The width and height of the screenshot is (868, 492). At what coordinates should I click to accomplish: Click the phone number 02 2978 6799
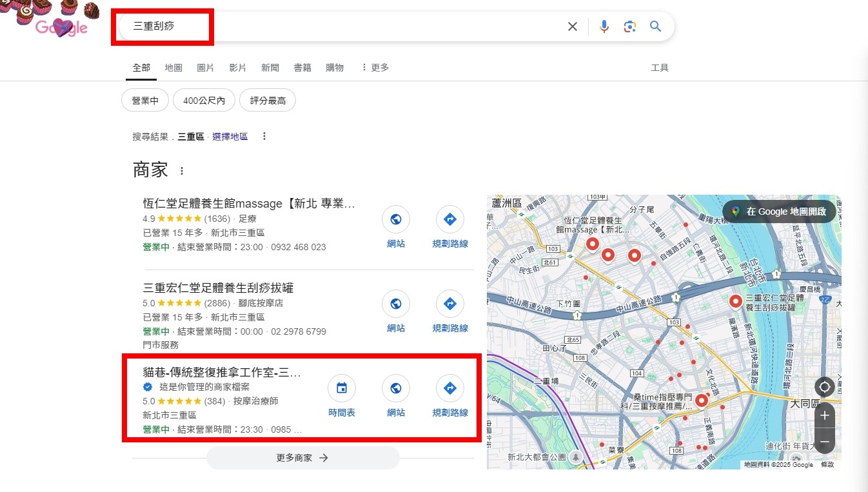click(x=297, y=331)
